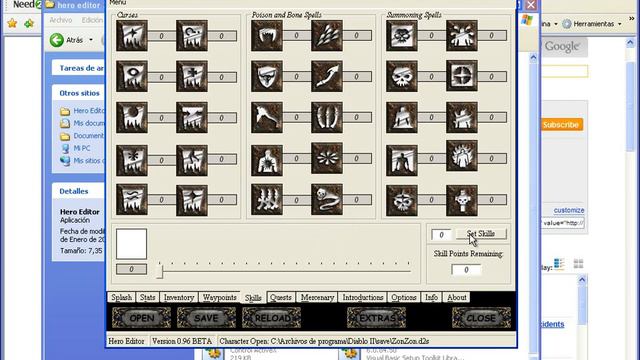Select the star banner curse icon in the Curses top row
640x360 pixels.
pyautogui.click(x=132, y=36)
